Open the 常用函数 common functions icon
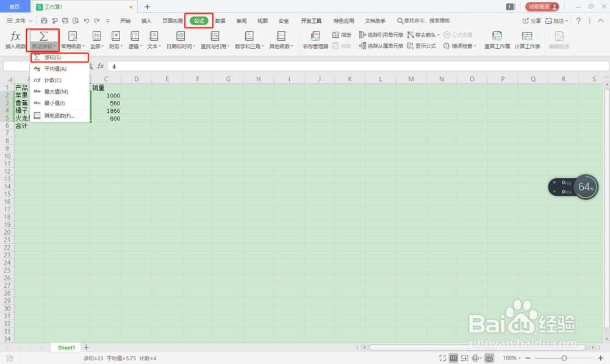Screen dimensions: 610x364 [x=73, y=36]
